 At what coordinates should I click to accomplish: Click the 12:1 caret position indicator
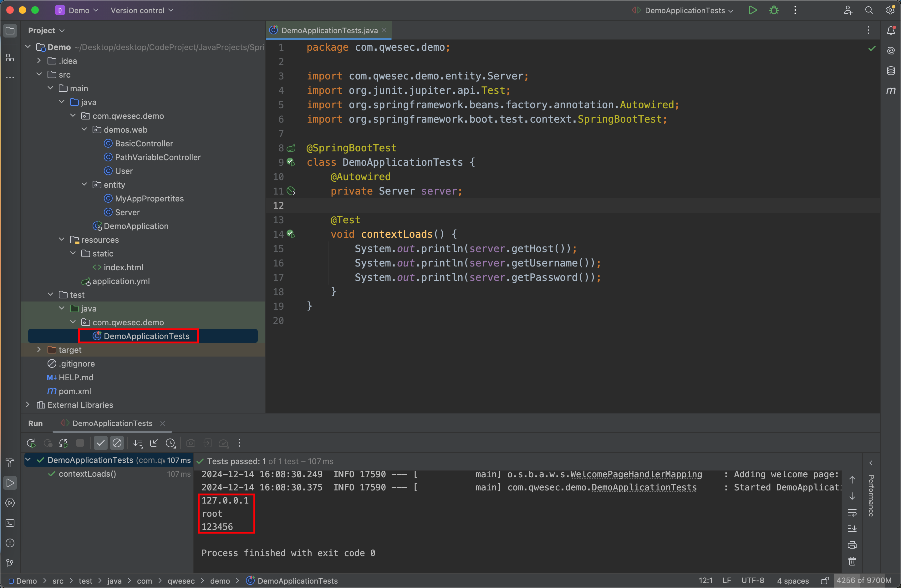click(x=705, y=580)
